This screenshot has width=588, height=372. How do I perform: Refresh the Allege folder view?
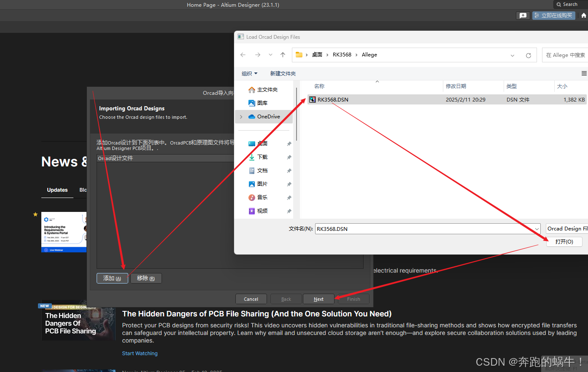(529, 55)
